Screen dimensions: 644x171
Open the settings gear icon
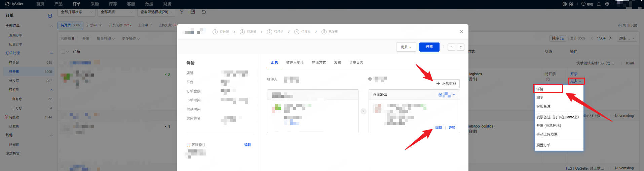point(607,4)
